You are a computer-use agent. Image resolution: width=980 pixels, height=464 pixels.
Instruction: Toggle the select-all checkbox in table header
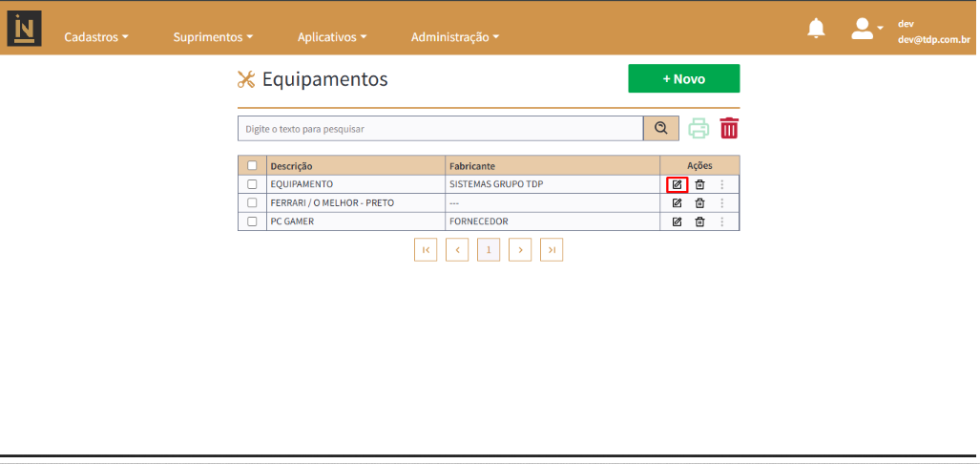pyautogui.click(x=252, y=166)
